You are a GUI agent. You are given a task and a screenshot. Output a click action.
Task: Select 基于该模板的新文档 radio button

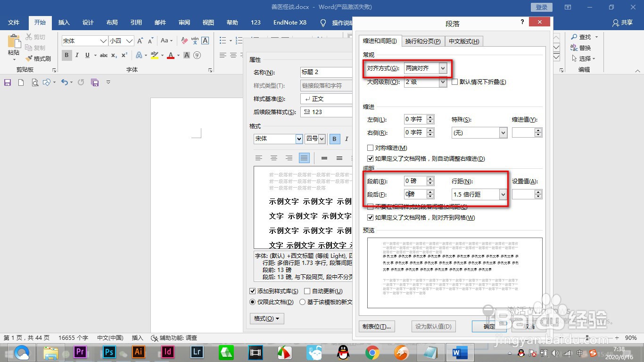pos(301,302)
